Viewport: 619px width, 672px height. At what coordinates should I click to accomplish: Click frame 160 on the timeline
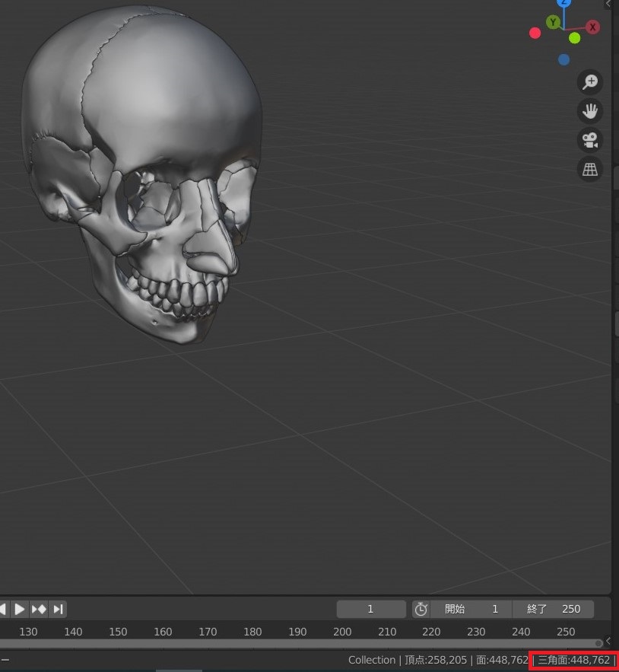point(163,632)
